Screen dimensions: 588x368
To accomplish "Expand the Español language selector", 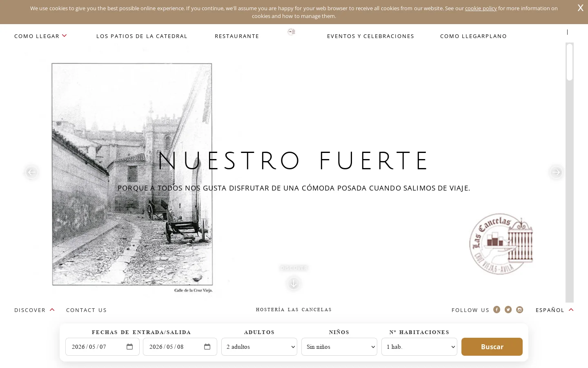I will pyautogui.click(x=555, y=310).
